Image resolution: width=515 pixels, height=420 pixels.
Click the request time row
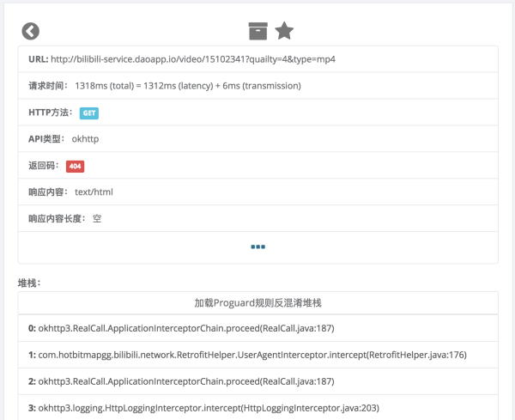pos(257,86)
